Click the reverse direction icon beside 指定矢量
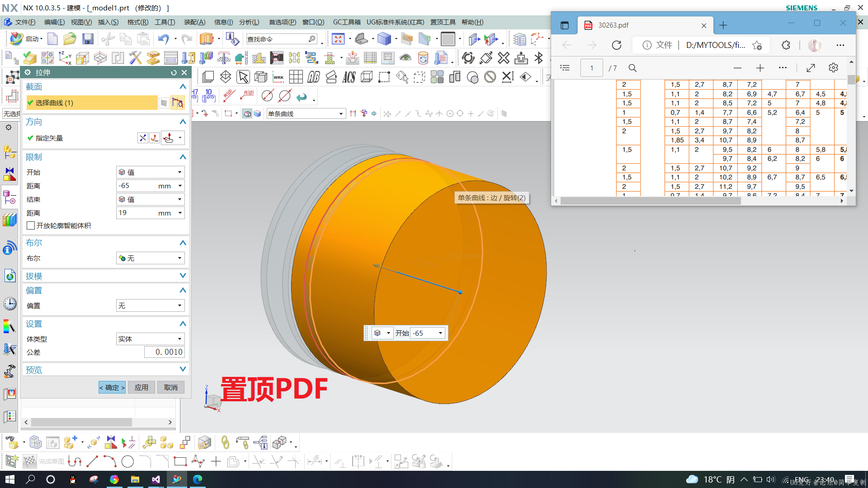 143,138
